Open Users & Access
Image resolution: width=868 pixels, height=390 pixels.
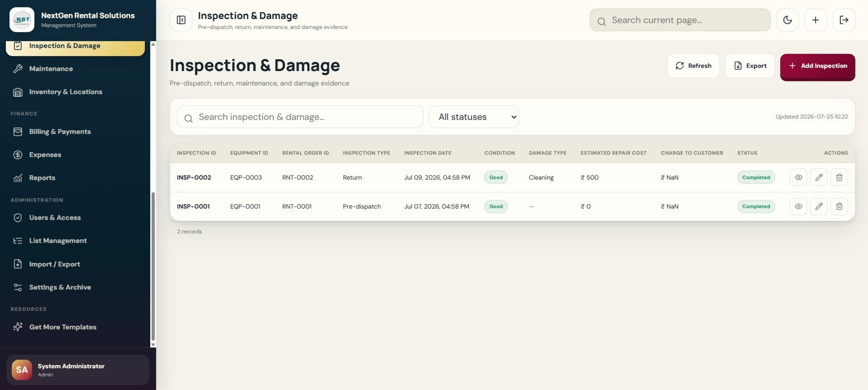pos(75,218)
